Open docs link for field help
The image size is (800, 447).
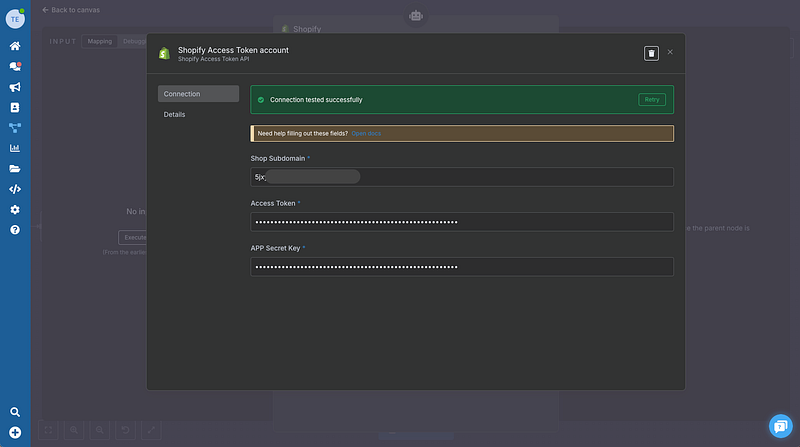click(366, 133)
